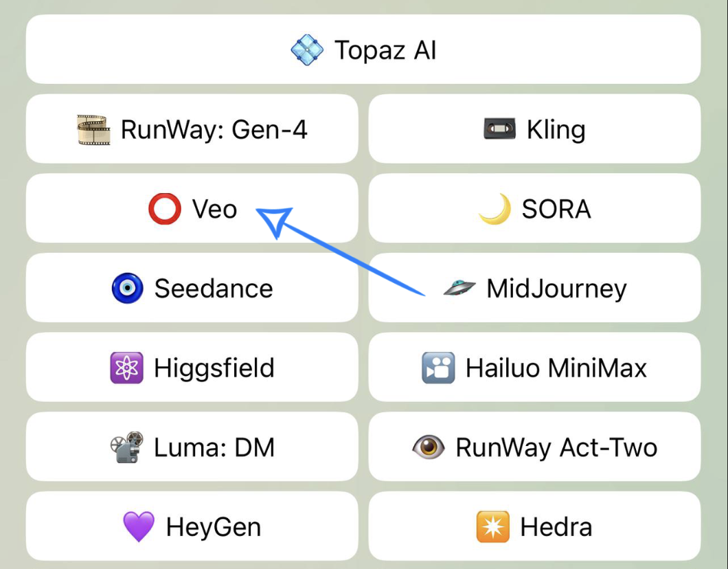Screen dimensions: 728x569
Task: Click the flying saucer icon beside MidJourney
Action: (x=459, y=289)
